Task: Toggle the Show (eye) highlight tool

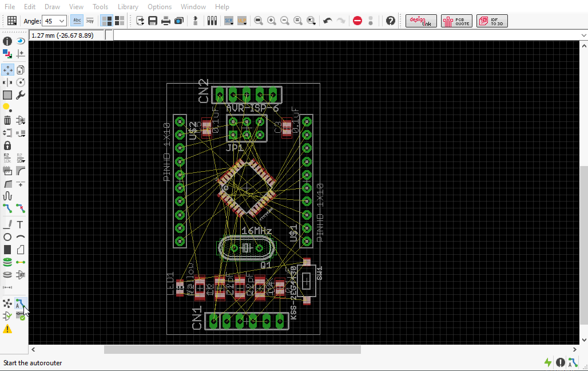Action: coord(19,41)
